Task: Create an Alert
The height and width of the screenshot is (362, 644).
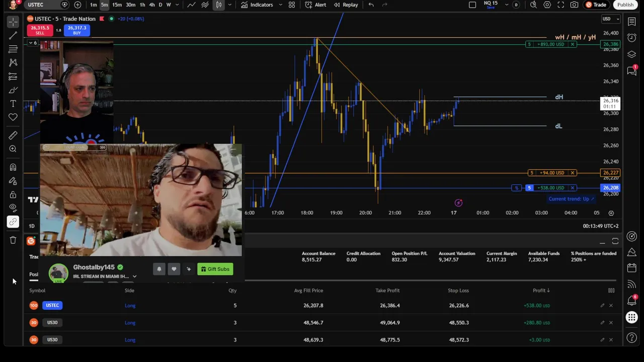Action: click(315, 5)
